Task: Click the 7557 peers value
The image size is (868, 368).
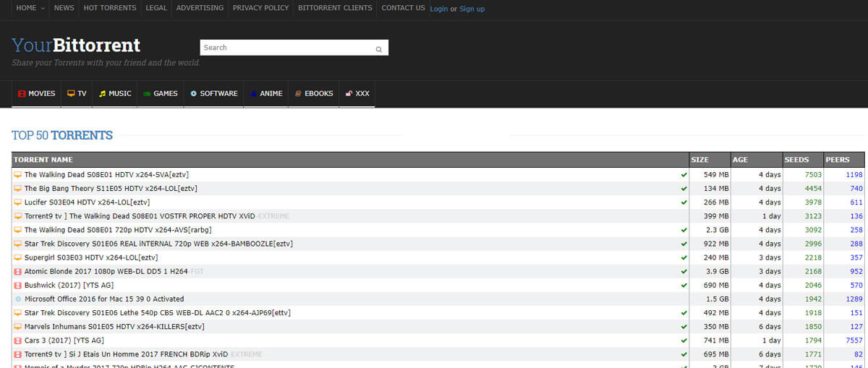Action: click(x=854, y=341)
